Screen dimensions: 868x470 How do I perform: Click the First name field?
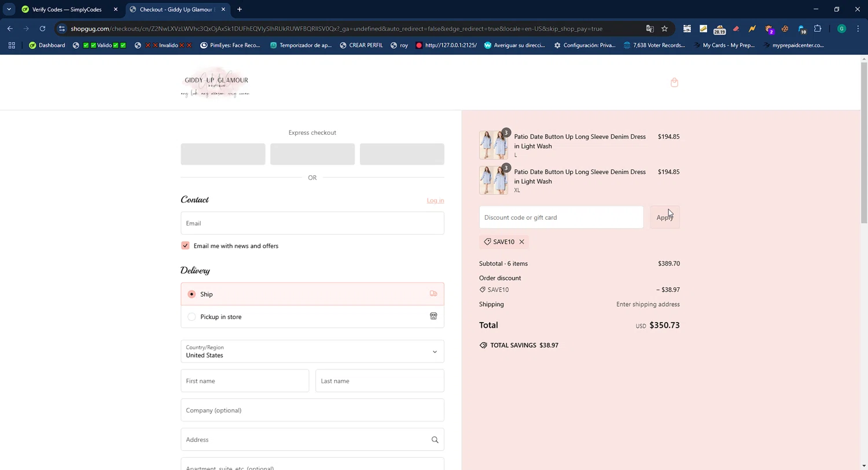(245, 381)
